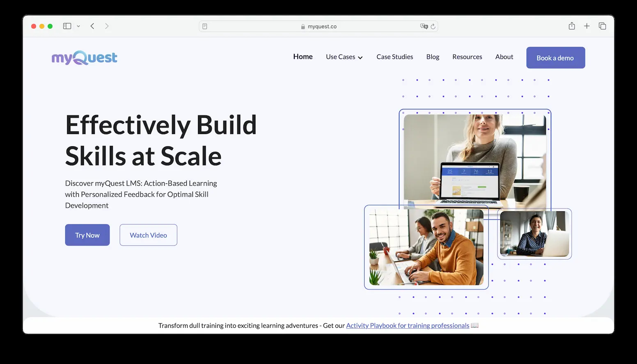This screenshot has height=364, width=637.
Task: Open Reader view from the address bar
Action: coord(204,26)
